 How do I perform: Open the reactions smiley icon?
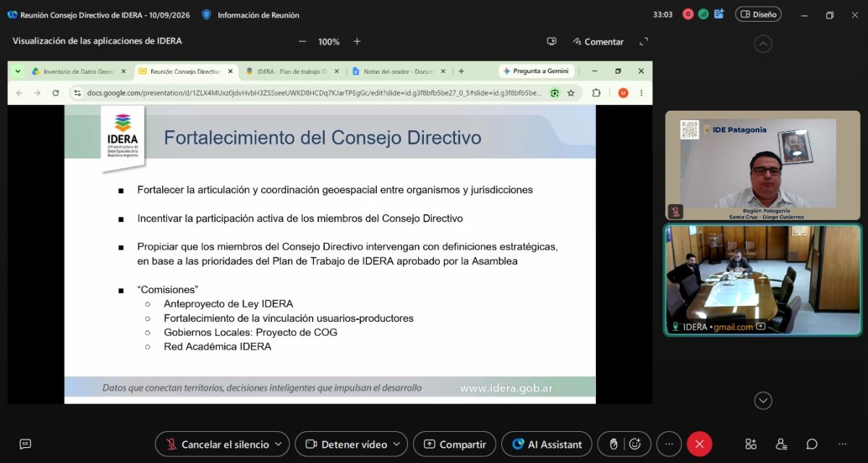pos(635,444)
